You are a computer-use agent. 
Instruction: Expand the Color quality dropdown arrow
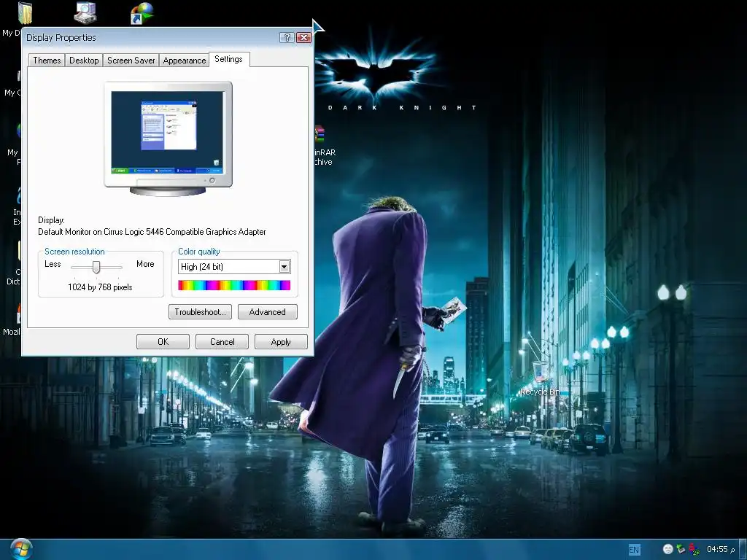[x=284, y=267]
